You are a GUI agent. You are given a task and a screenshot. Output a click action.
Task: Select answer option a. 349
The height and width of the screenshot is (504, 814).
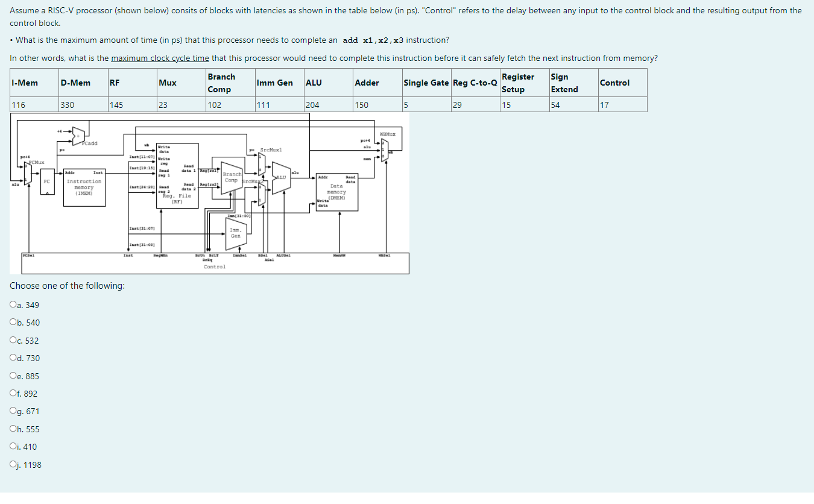coord(13,304)
